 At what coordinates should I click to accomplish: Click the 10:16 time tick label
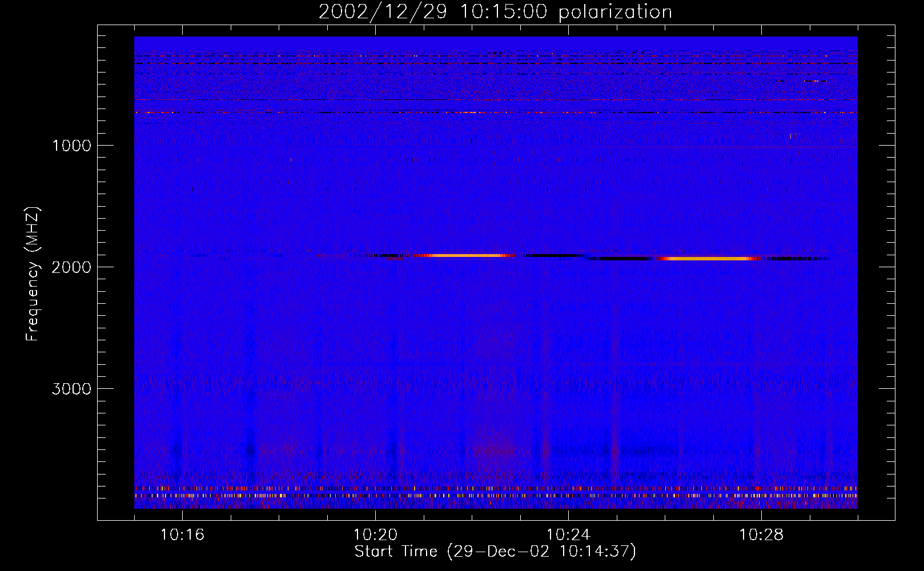[x=182, y=535]
